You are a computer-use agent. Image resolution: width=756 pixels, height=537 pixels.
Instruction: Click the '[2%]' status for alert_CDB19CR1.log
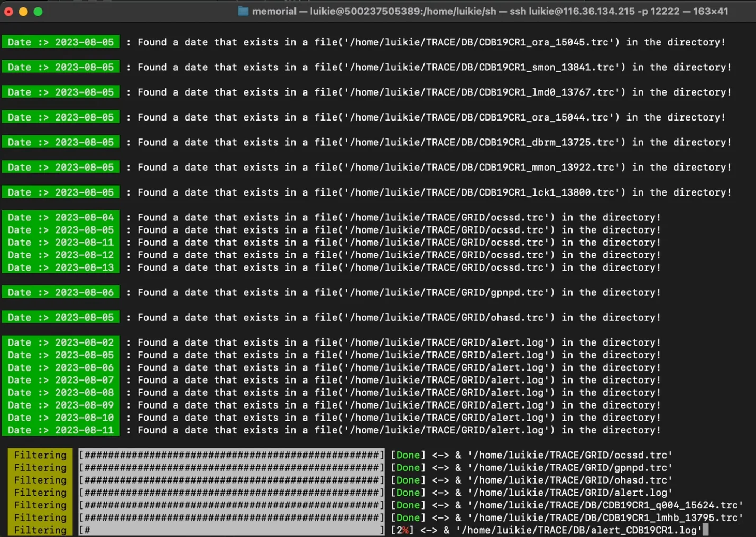point(402,530)
